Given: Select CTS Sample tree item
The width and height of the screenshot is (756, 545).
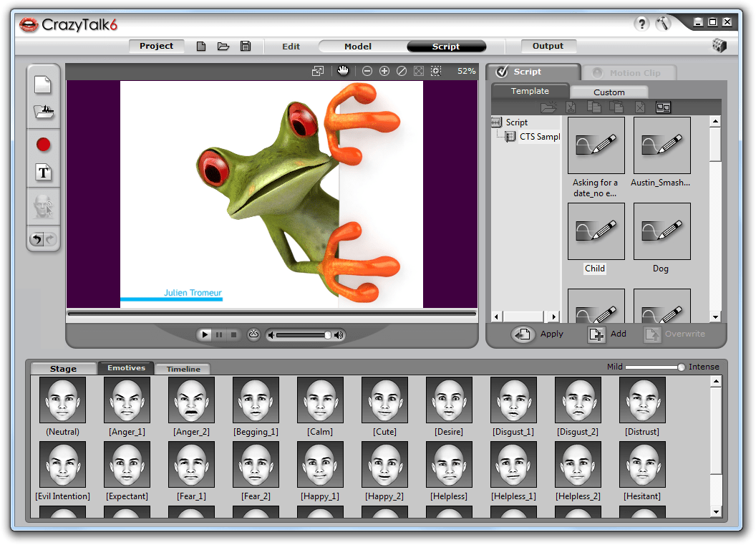Looking at the screenshot, I should [x=540, y=137].
